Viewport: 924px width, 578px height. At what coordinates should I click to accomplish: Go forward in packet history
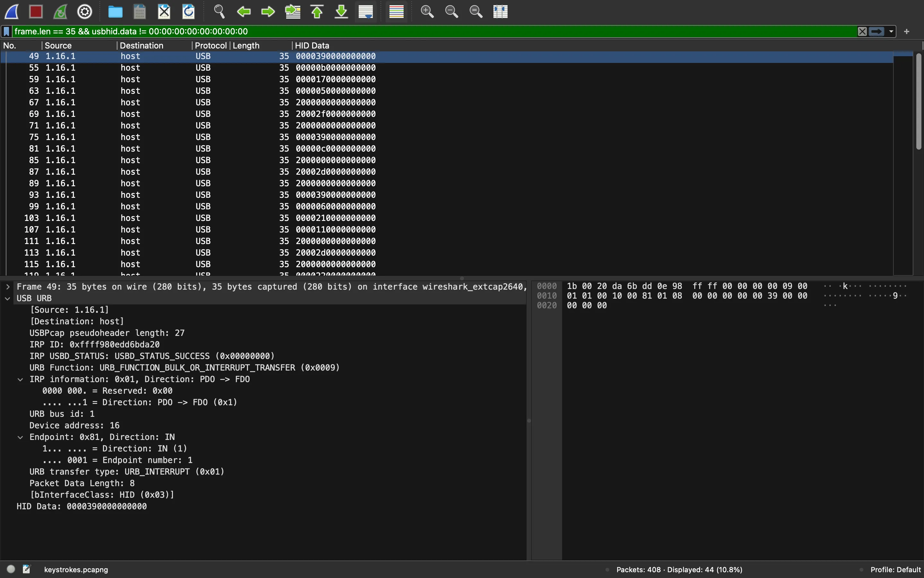click(x=268, y=12)
